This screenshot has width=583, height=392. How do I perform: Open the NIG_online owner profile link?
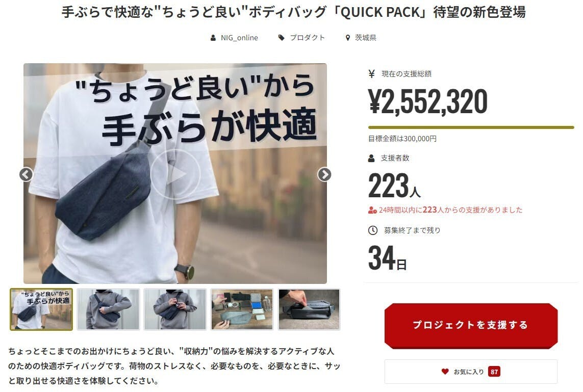click(x=239, y=38)
